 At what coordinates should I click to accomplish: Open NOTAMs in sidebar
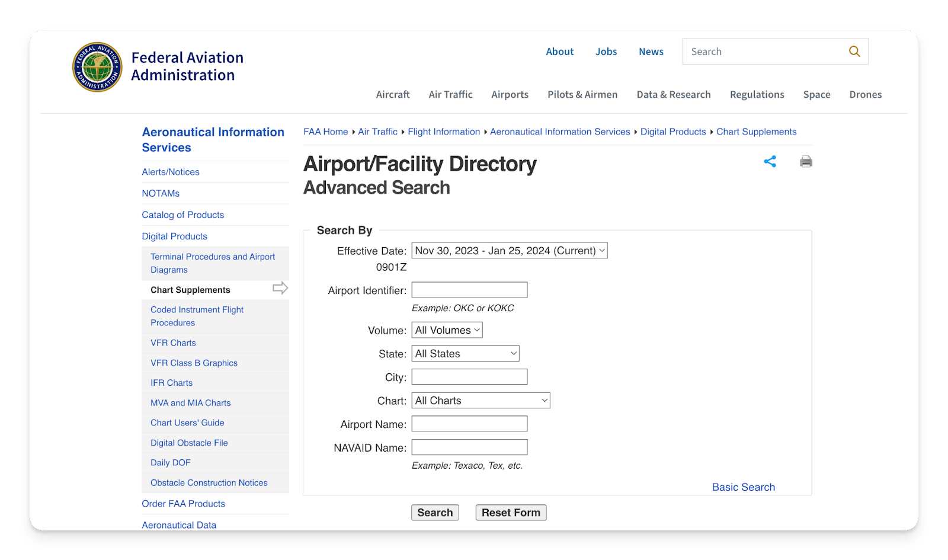coord(161,193)
